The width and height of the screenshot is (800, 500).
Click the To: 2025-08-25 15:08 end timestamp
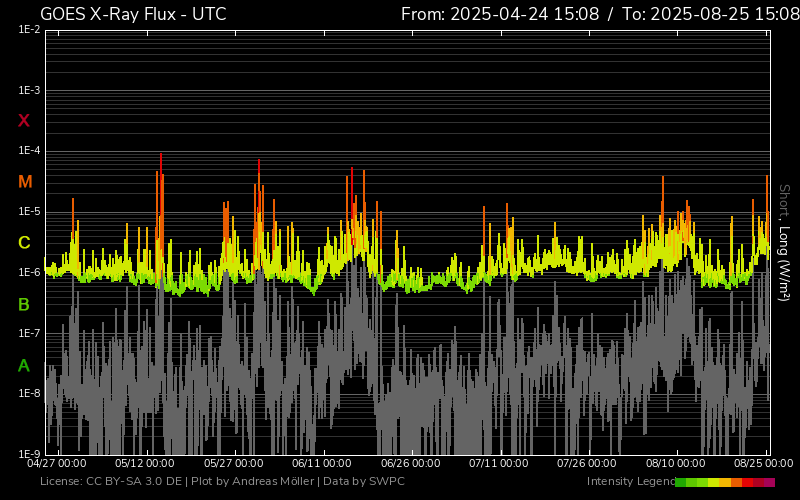point(711,14)
